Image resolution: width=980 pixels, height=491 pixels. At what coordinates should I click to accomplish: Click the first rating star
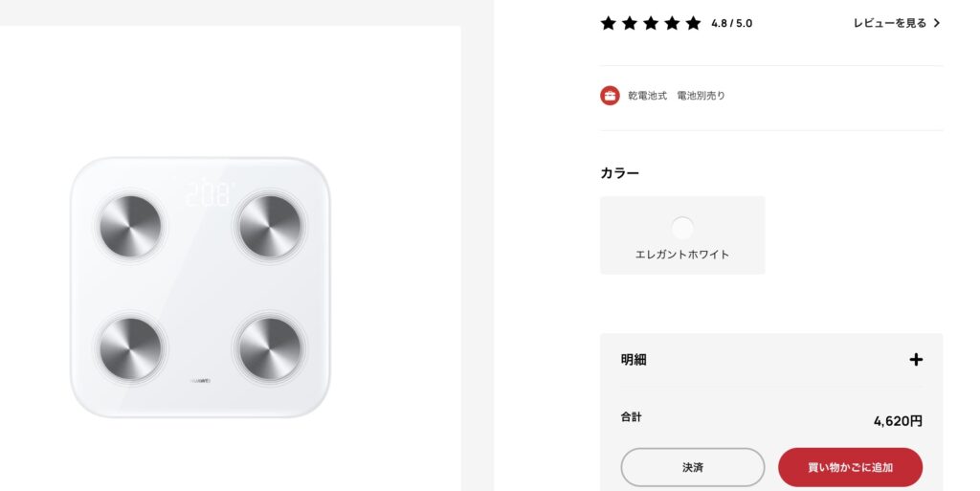pyautogui.click(x=608, y=23)
